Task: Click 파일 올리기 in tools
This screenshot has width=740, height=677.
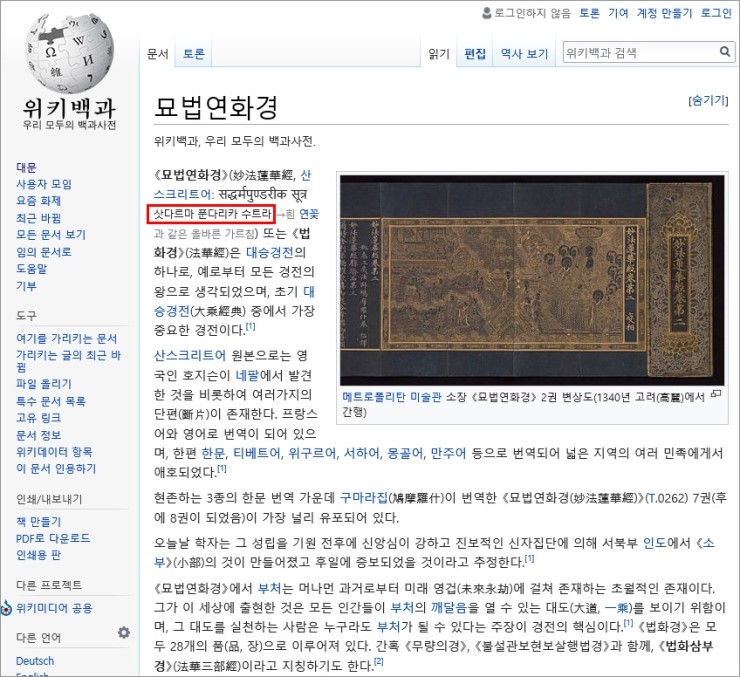Action: (44, 384)
